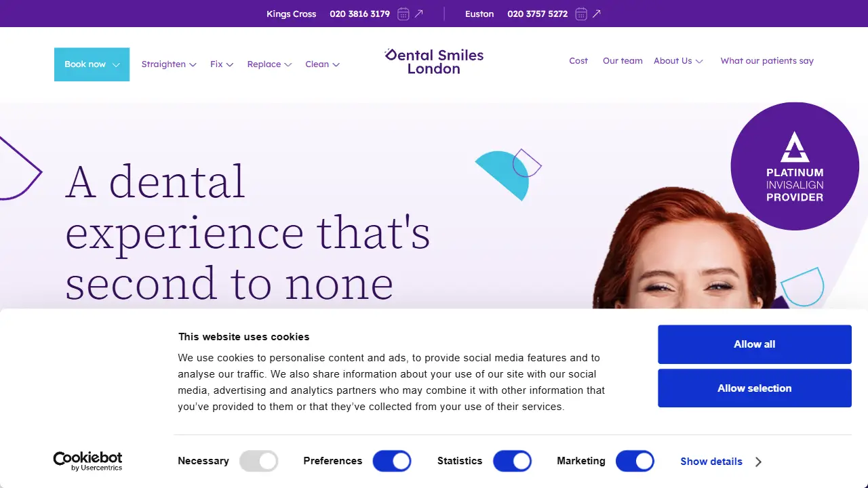Open the Replace menu
The width and height of the screenshot is (868, 488).
[269, 64]
